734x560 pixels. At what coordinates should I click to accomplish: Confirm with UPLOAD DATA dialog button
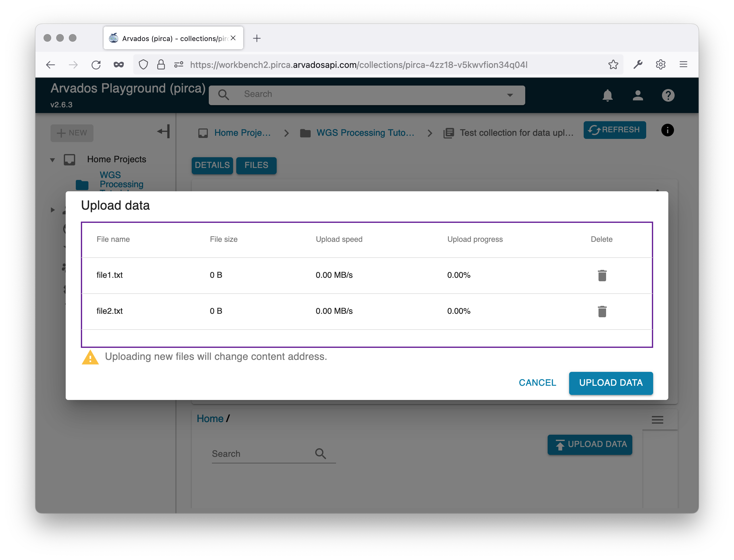coord(610,383)
